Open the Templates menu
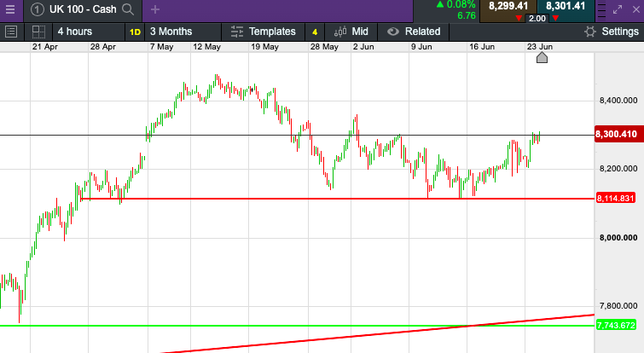 pyautogui.click(x=262, y=32)
